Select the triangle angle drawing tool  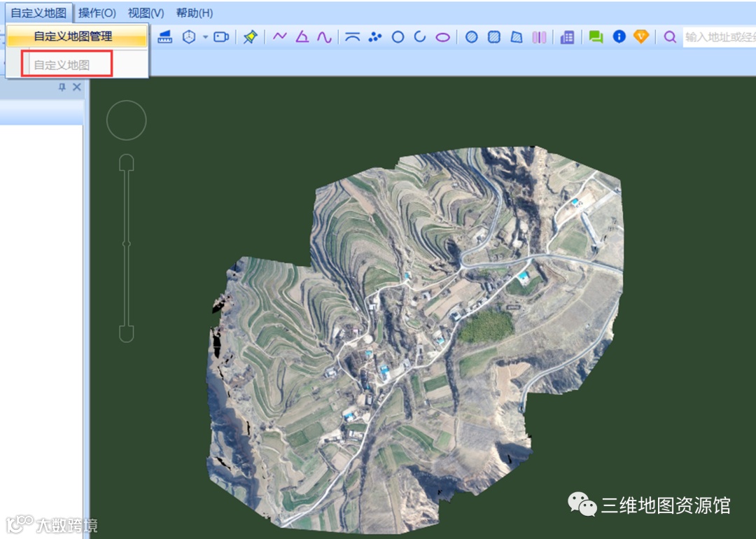click(302, 36)
